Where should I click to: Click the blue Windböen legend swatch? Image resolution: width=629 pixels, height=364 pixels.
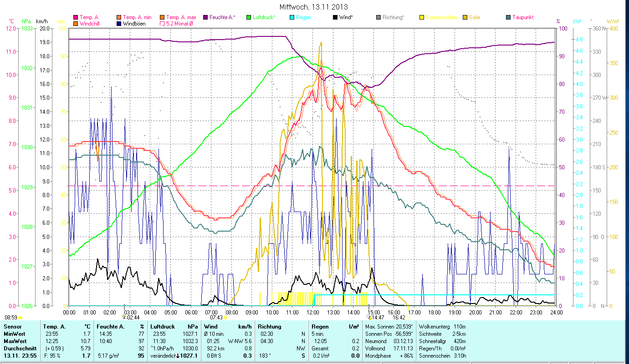(119, 23)
